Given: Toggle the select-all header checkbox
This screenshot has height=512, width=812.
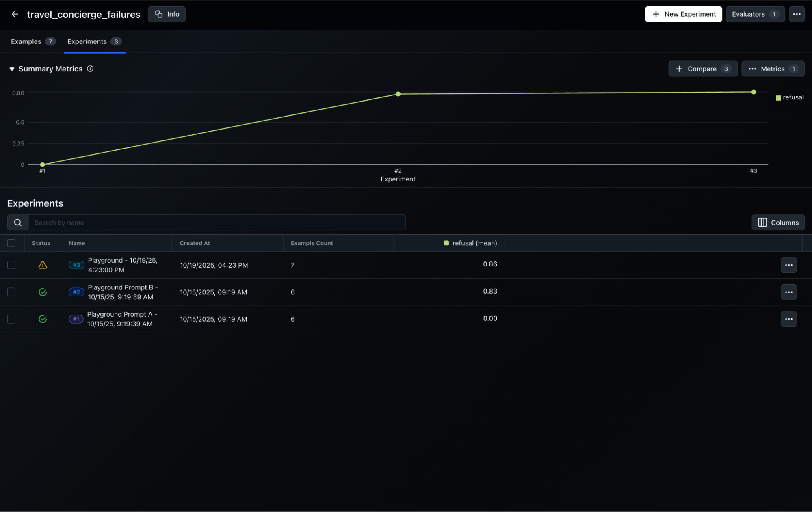Looking at the screenshot, I should point(11,243).
